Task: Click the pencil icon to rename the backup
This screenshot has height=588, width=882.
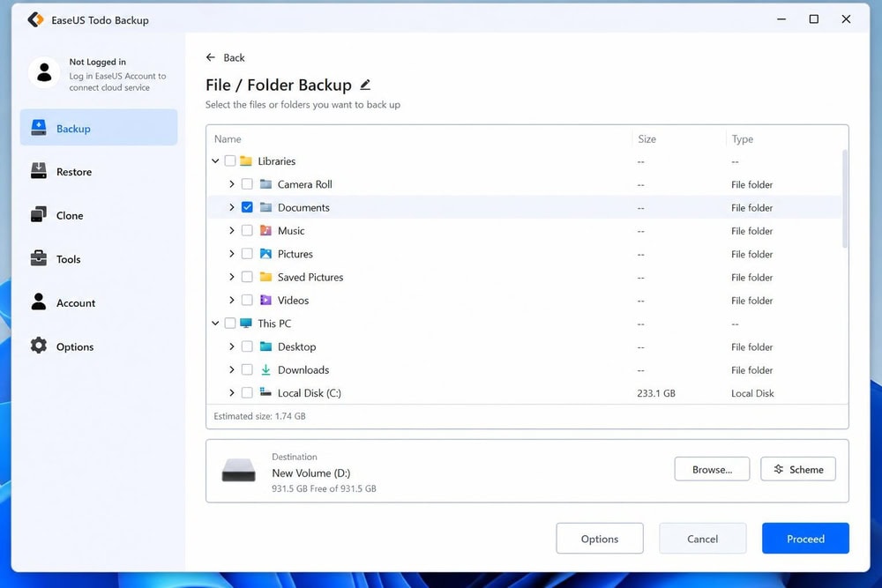Action: click(365, 85)
